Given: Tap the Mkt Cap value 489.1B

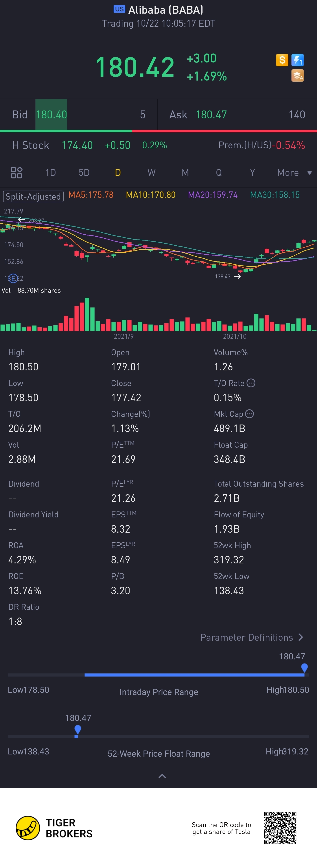Looking at the screenshot, I should pos(229,428).
